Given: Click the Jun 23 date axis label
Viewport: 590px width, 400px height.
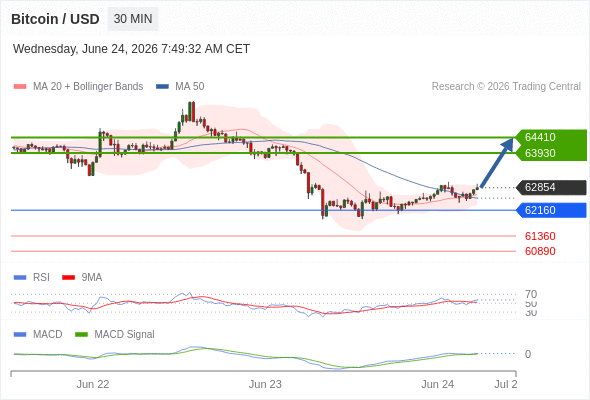Looking at the screenshot, I should (x=265, y=384).
